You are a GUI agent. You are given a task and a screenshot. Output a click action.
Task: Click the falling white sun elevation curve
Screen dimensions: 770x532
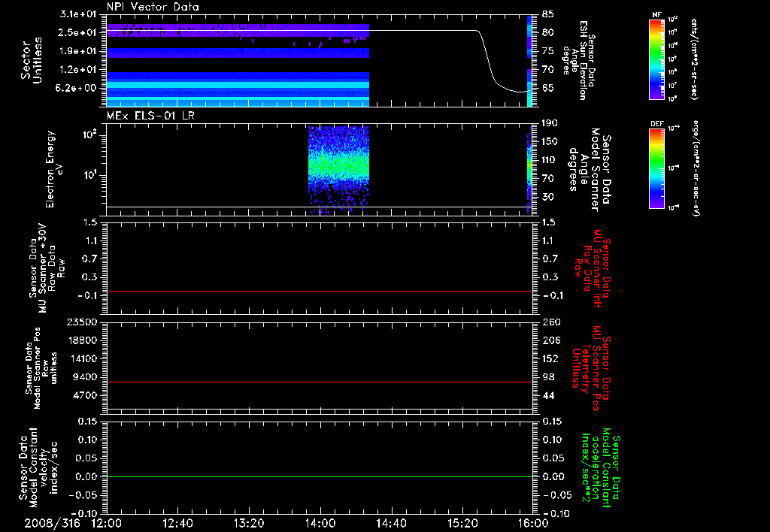(489, 59)
